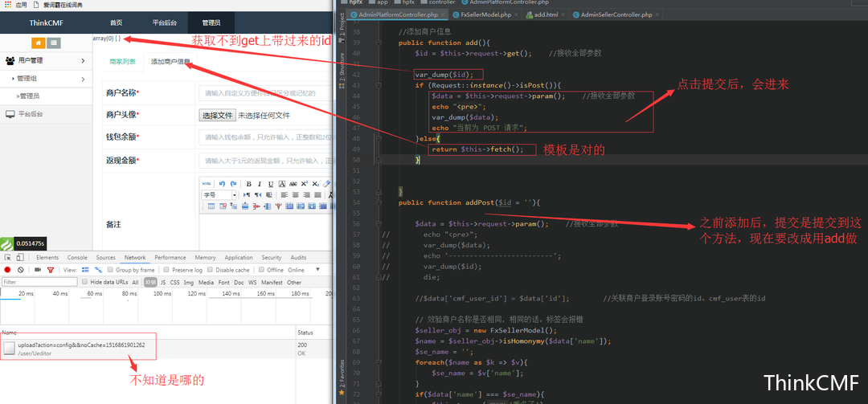
Task: Click the Delete table icon in editor toolbar
Action: (223, 206)
